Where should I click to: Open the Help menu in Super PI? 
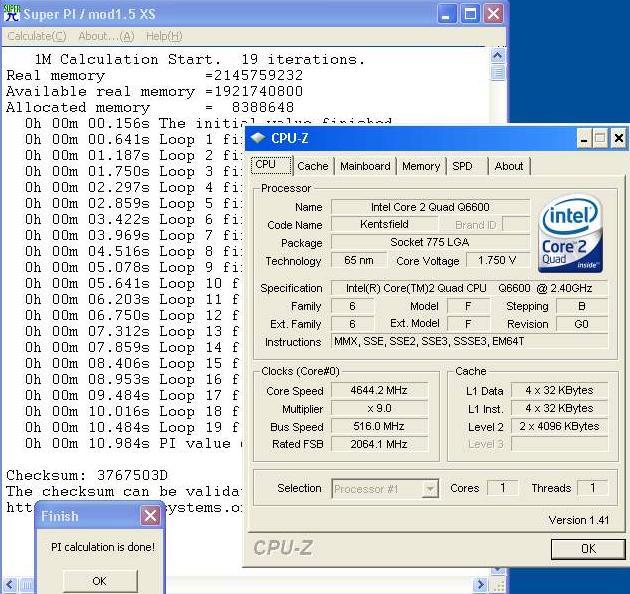164,36
